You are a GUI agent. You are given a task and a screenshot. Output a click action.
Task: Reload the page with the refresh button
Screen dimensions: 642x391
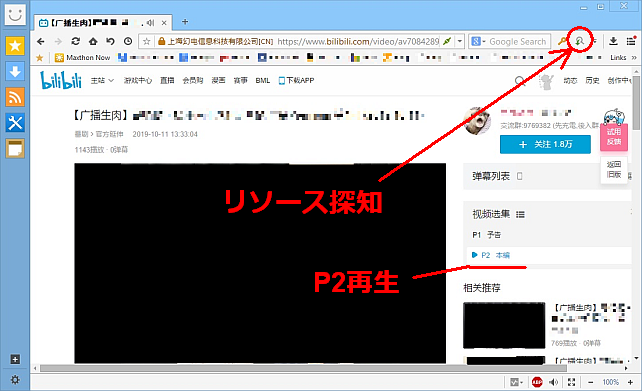(75, 41)
